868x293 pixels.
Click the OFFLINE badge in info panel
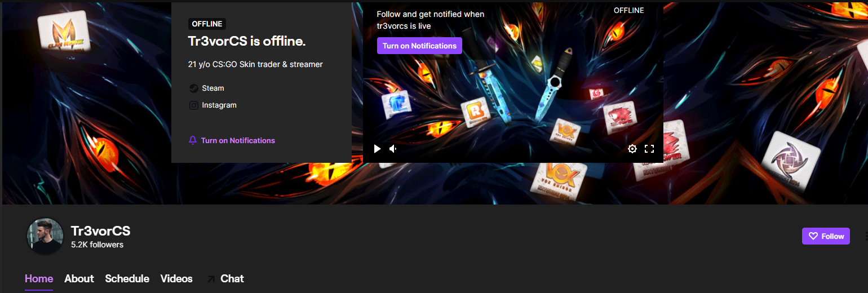207,24
